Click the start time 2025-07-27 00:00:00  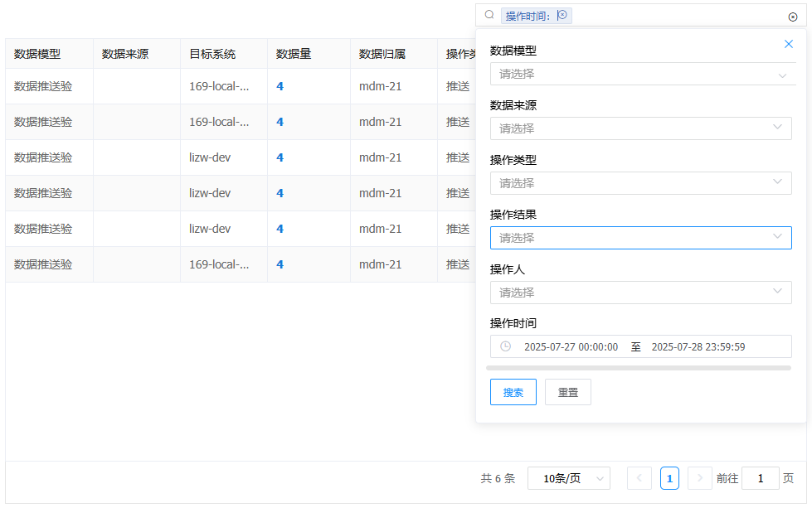pos(571,346)
